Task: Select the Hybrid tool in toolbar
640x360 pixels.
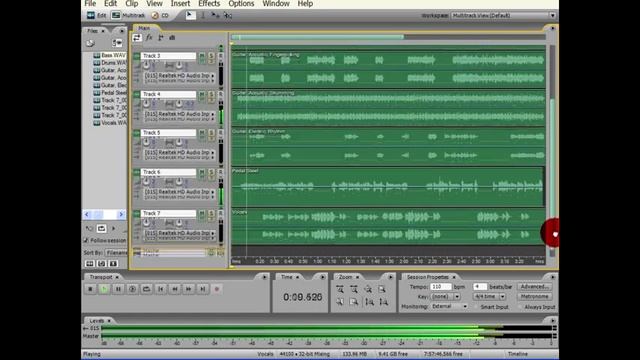Action: click(x=190, y=15)
